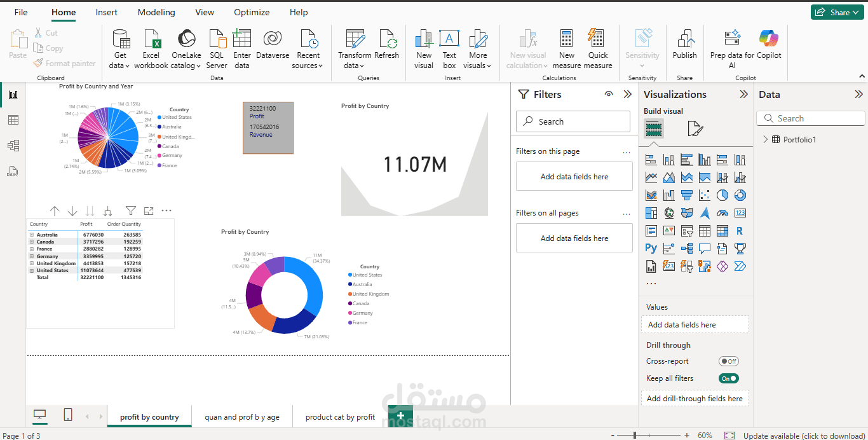868x440 pixels.
Task: Switch to the Modeling ribbon tab
Action: (156, 12)
